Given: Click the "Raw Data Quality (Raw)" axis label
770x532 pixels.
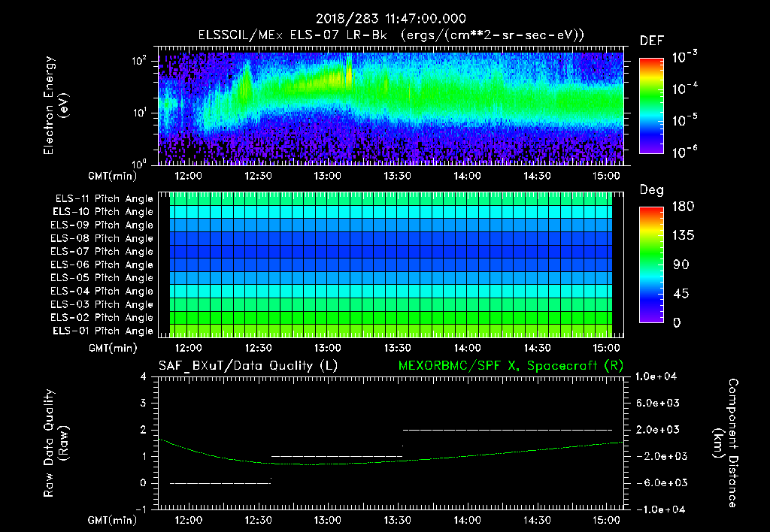Looking at the screenshot, I should click(x=56, y=443).
